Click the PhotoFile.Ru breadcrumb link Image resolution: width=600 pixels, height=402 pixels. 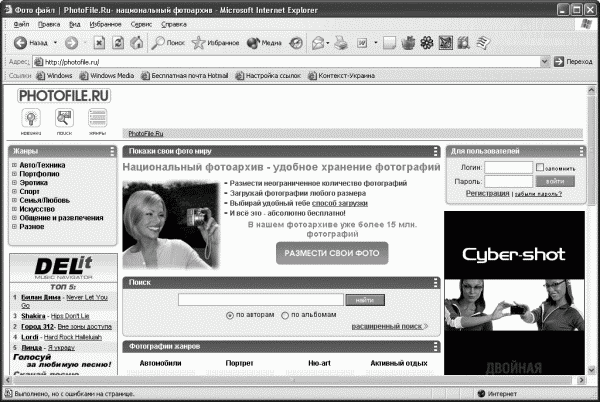(146, 133)
